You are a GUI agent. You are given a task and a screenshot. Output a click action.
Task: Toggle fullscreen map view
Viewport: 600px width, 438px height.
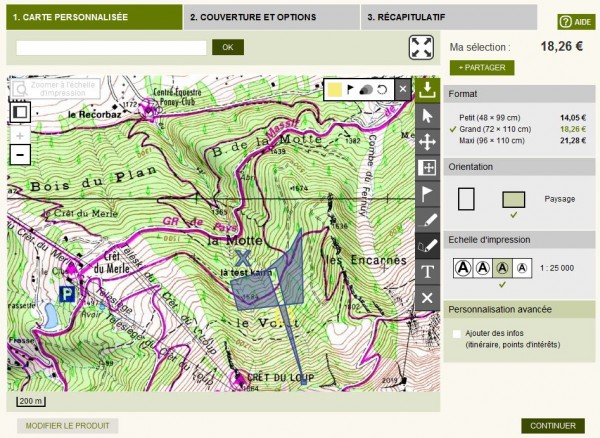point(420,47)
